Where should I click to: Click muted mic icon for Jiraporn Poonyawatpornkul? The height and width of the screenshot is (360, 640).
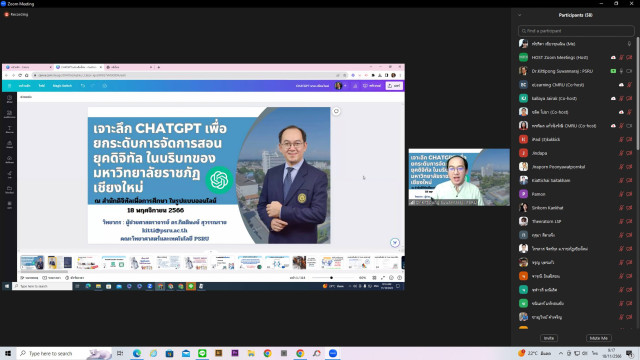click(x=621, y=167)
